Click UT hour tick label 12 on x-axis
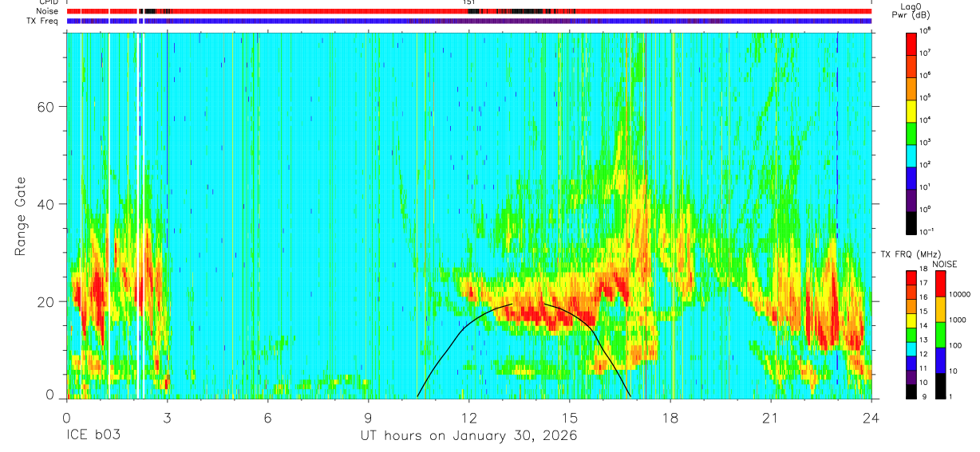 pos(469,418)
